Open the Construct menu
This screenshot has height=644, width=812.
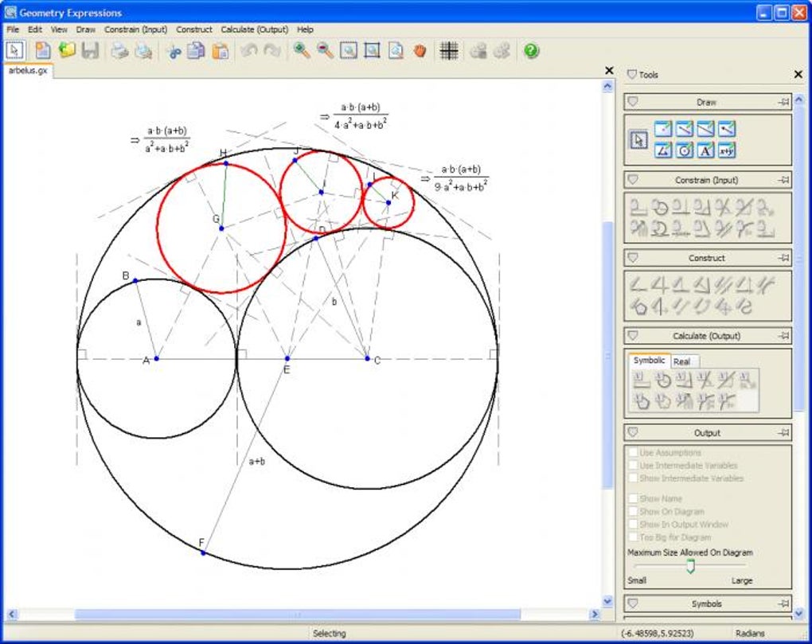(x=193, y=29)
